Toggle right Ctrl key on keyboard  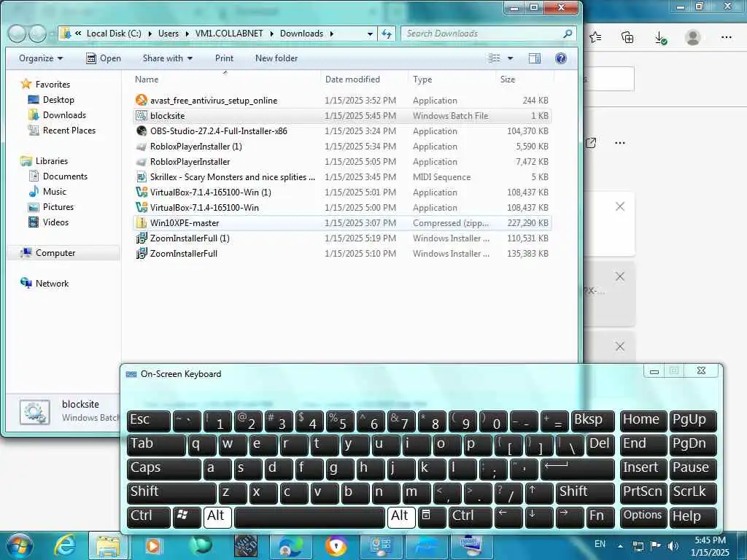471,516
